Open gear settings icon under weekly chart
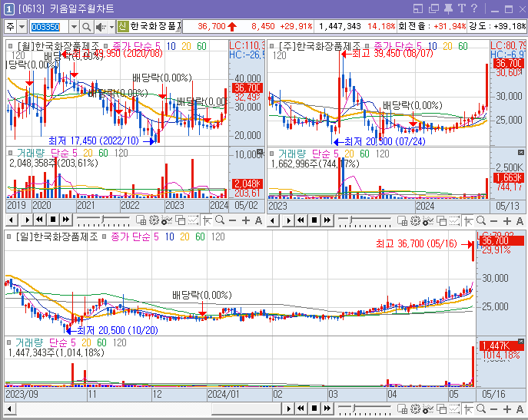Screen dimensions: 528x420 (415, 221)
